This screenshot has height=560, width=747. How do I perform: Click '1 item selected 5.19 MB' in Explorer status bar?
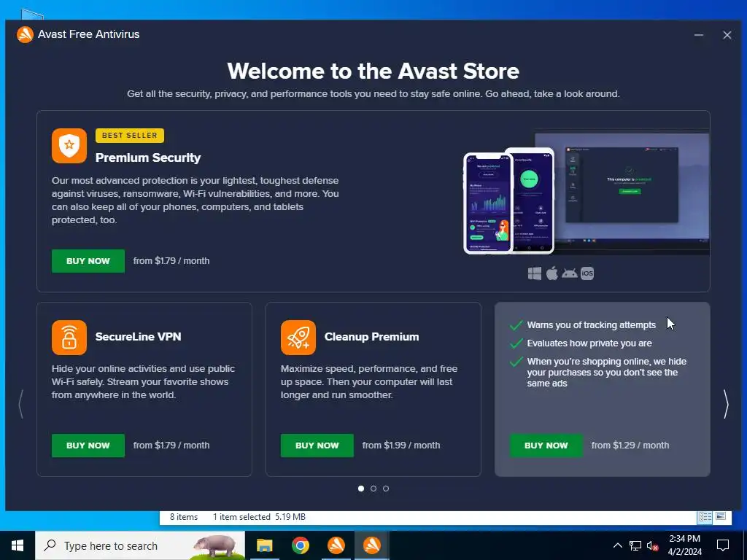coord(259,517)
